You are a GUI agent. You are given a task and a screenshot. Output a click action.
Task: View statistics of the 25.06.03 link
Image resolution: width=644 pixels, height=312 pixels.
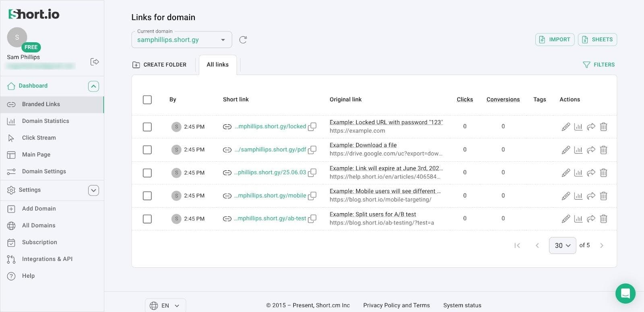click(x=578, y=173)
